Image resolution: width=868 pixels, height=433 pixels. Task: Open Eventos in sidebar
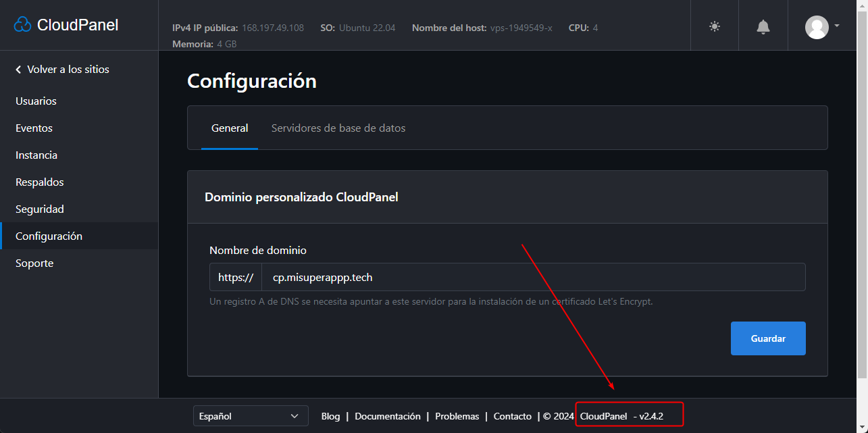(34, 128)
